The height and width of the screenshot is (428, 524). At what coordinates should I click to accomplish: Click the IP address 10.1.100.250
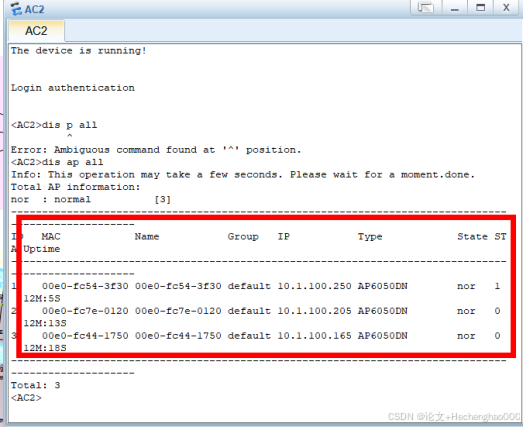pyautogui.click(x=314, y=286)
